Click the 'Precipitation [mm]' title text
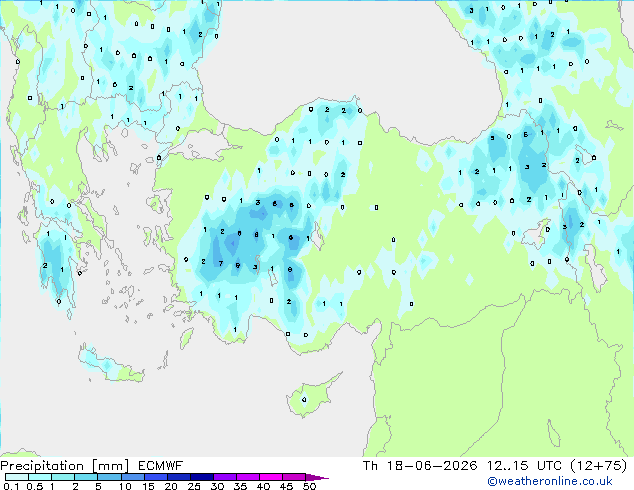 64,466
